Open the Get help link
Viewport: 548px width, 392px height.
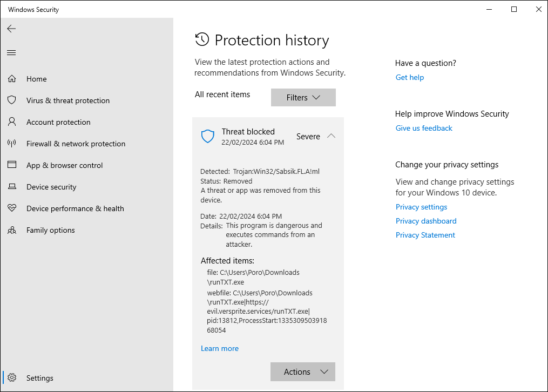tap(410, 77)
